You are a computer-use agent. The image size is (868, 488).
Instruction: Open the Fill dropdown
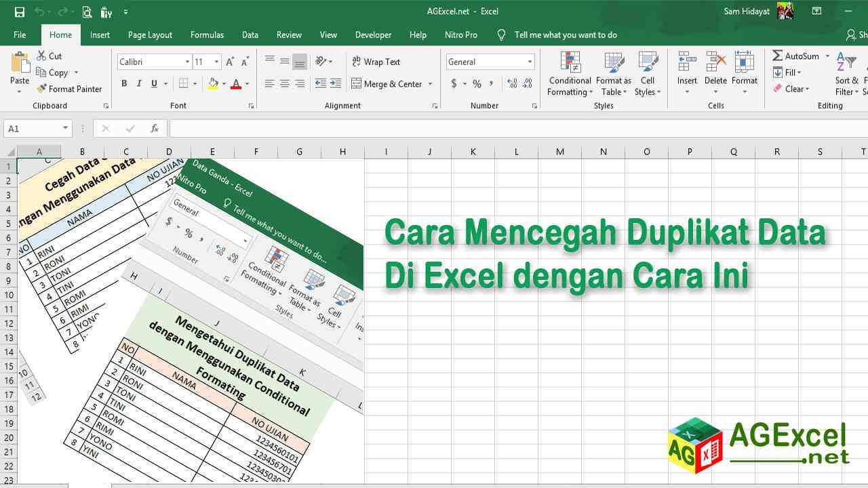point(787,73)
